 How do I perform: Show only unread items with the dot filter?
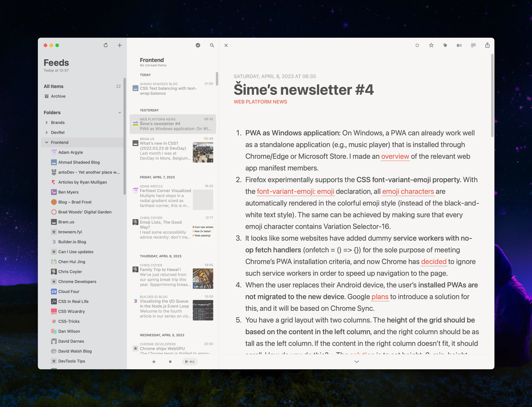click(170, 362)
